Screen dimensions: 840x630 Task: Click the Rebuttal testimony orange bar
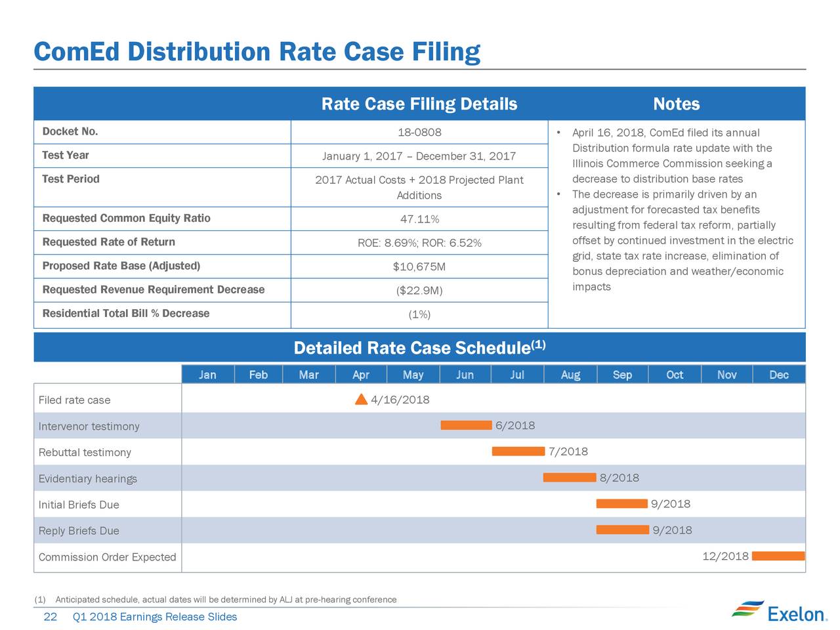point(518,451)
